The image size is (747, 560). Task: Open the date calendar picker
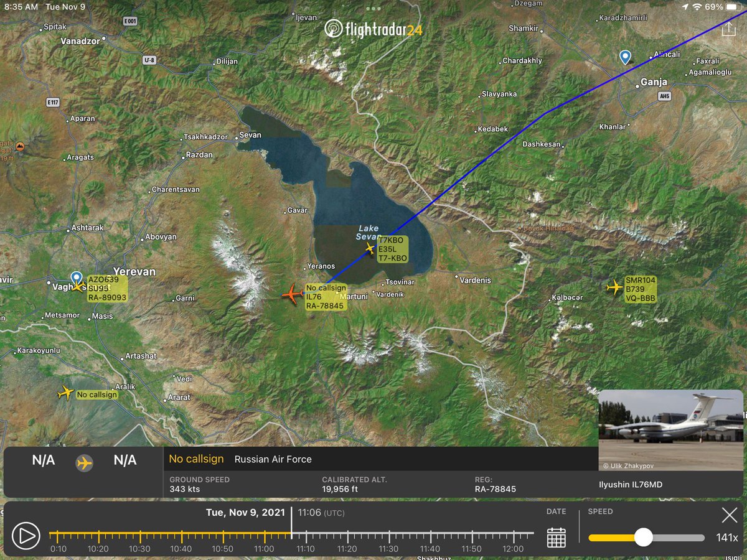point(556,537)
